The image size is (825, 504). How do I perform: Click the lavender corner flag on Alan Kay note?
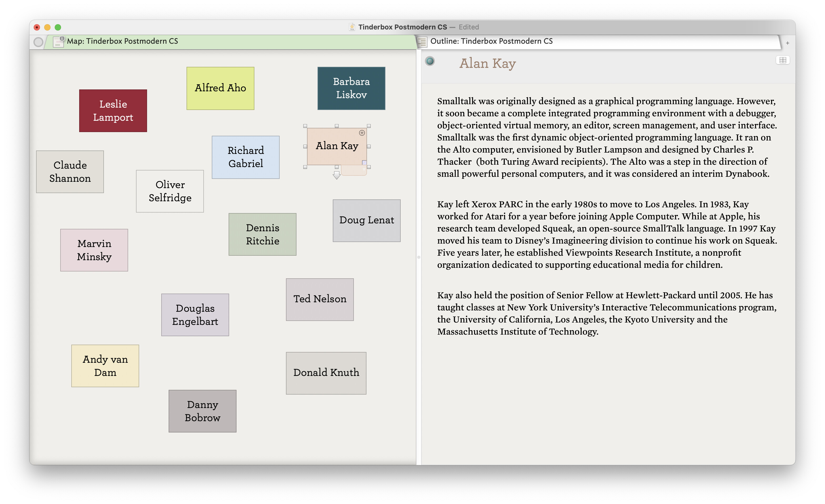364,162
